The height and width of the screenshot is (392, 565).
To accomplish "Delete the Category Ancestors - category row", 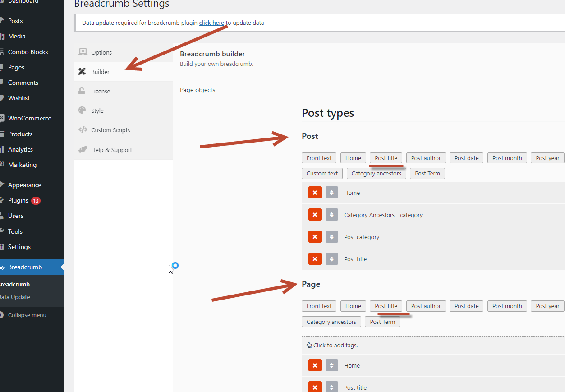I will pos(315,215).
